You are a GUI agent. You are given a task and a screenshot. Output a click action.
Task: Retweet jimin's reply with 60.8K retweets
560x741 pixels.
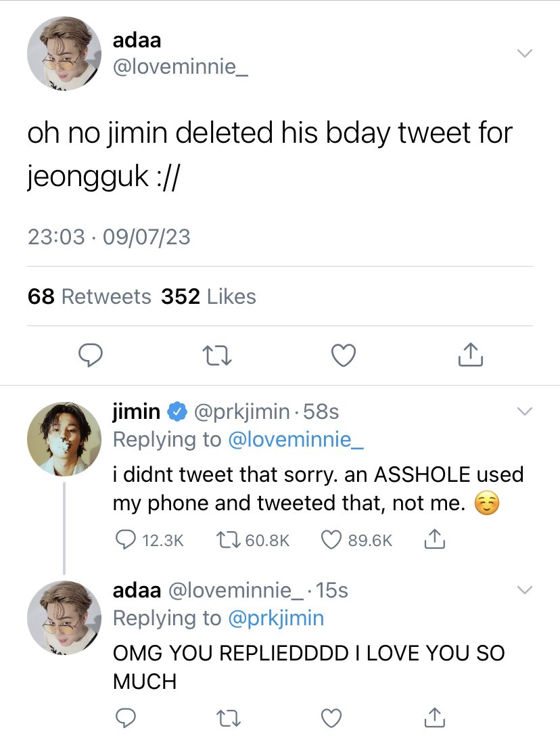pyautogui.click(x=253, y=540)
